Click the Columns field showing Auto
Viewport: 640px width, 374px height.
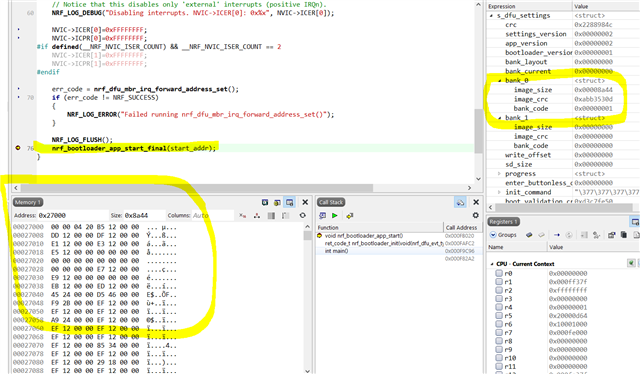(x=212, y=215)
